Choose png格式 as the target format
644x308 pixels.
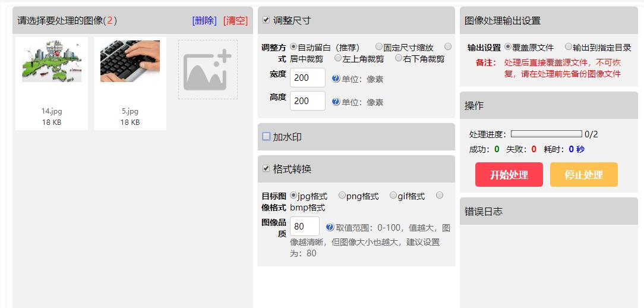point(342,195)
